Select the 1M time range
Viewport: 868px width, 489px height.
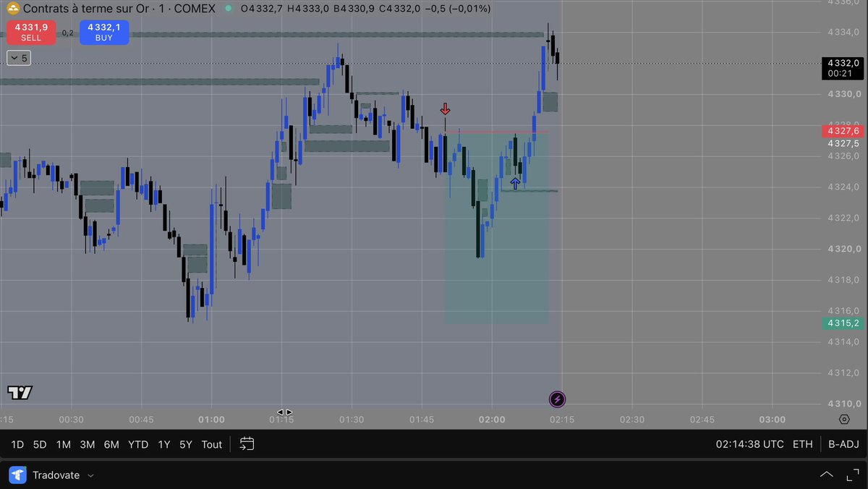coord(63,444)
